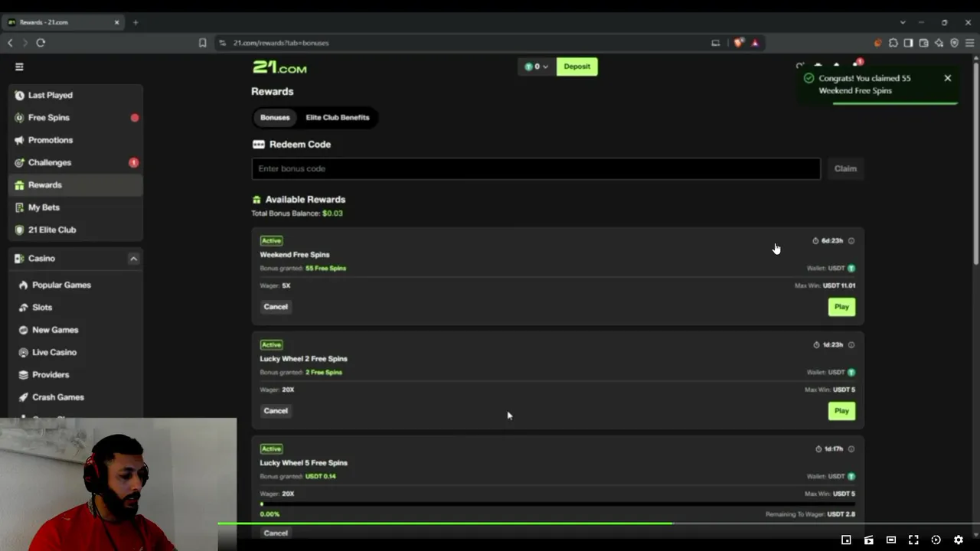The height and width of the screenshot is (551, 980).
Task: Open Popular Games in the Casino section
Action: (75, 285)
